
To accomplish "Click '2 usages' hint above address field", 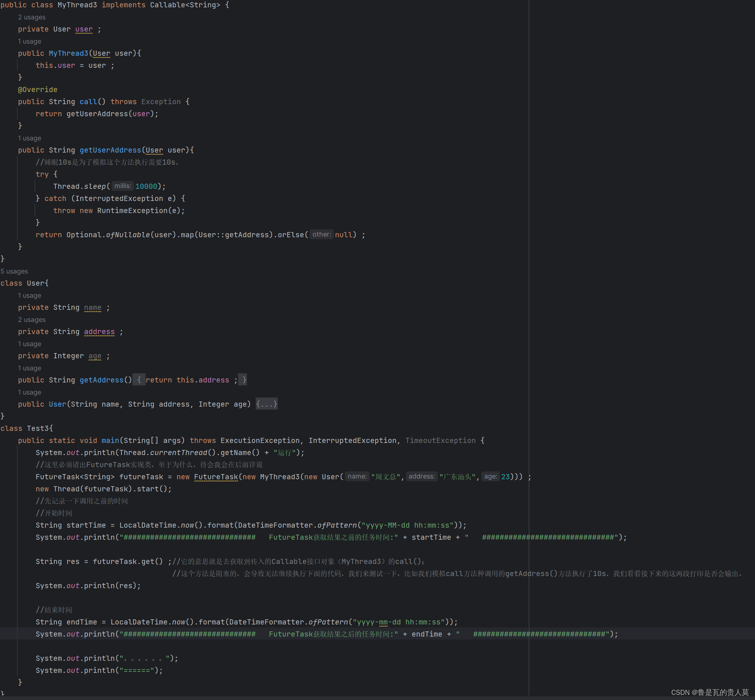I will click(32, 320).
